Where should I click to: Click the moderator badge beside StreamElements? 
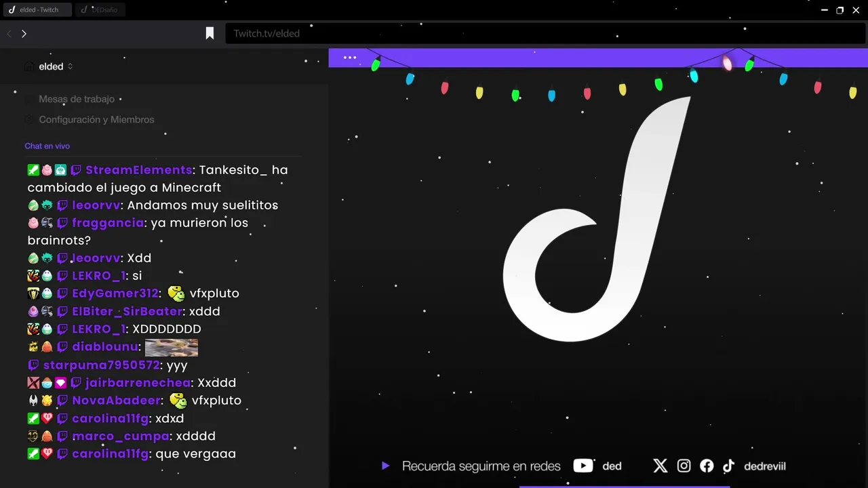pyautogui.click(x=33, y=169)
